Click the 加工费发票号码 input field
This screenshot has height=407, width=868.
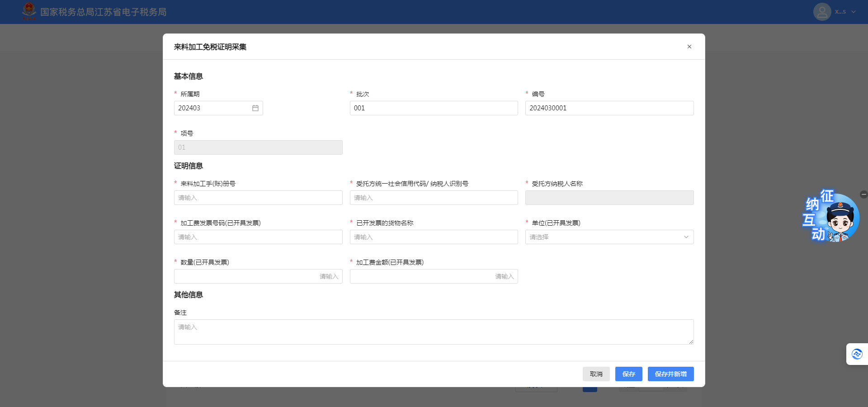point(258,237)
